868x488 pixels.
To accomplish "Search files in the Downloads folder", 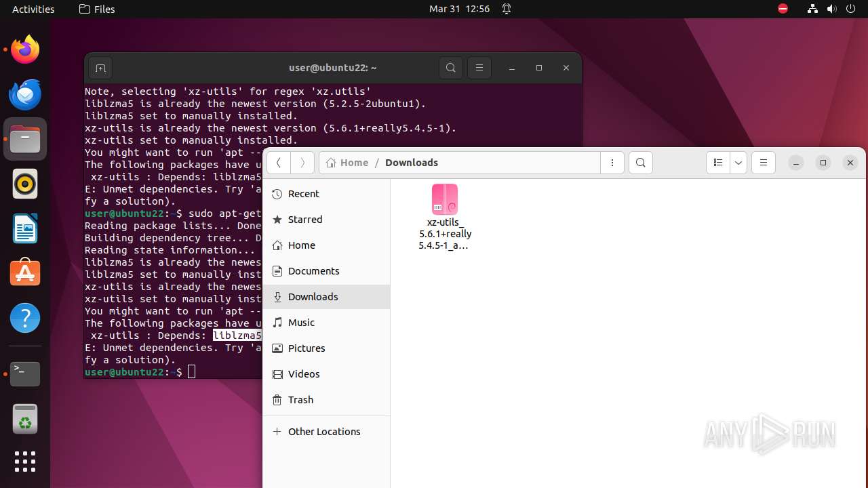I will (x=641, y=163).
